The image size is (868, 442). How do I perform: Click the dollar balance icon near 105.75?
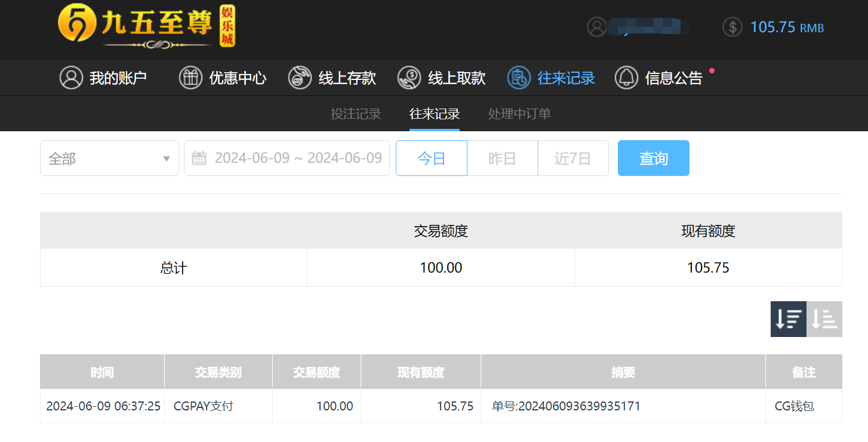[x=732, y=27]
